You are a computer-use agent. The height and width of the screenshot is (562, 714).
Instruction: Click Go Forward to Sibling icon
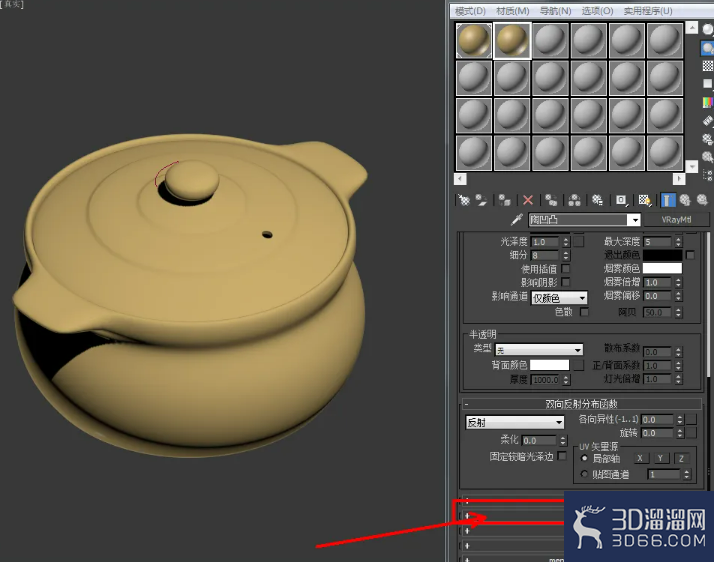pyautogui.click(x=703, y=200)
